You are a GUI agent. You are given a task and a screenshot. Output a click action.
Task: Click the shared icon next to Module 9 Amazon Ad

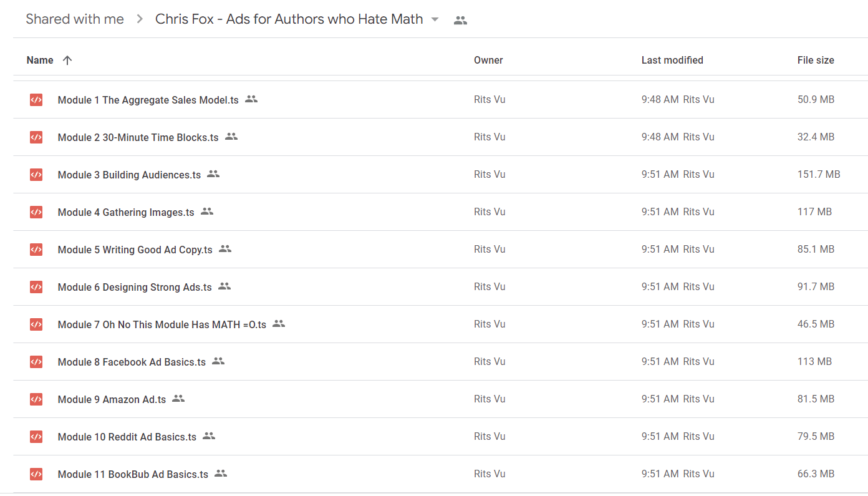pyautogui.click(x=178, y=399)
